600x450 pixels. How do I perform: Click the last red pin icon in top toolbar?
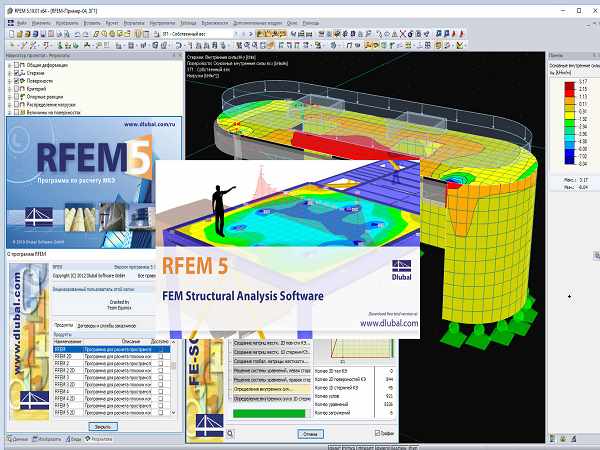(461, 34)
